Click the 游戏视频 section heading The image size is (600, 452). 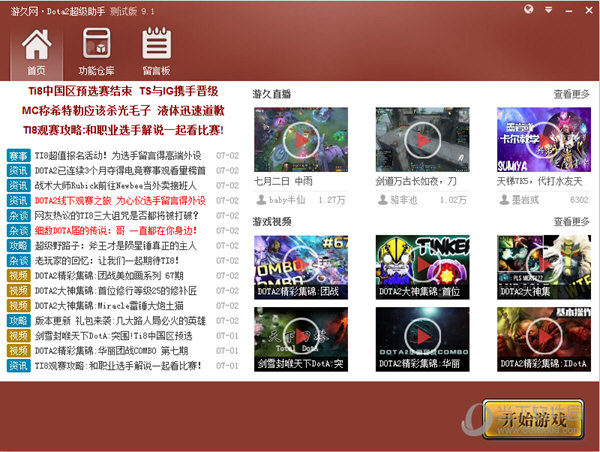tap(272, 222)
